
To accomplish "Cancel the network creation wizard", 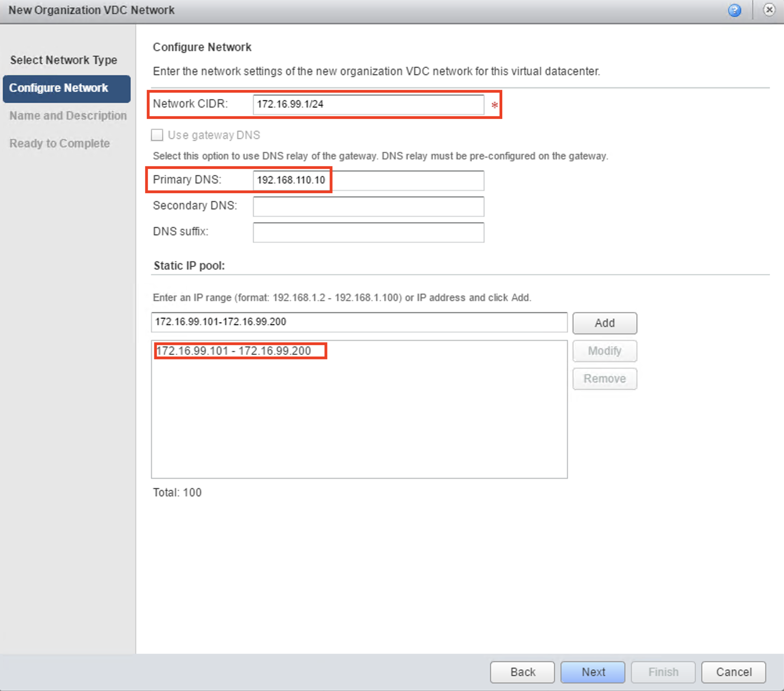I will pos(733,672).
